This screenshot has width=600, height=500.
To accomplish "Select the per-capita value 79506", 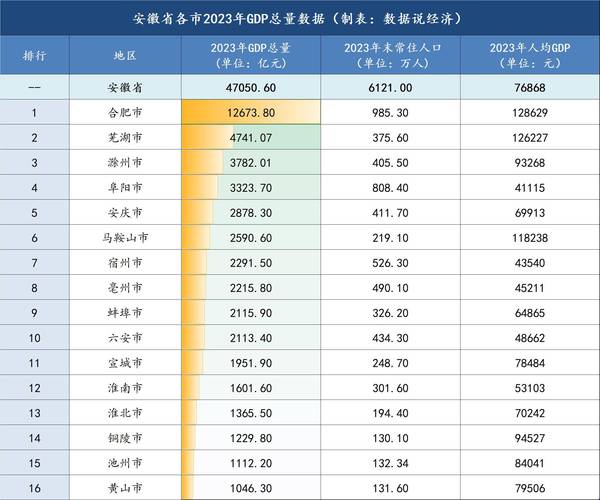I will 530,489.
